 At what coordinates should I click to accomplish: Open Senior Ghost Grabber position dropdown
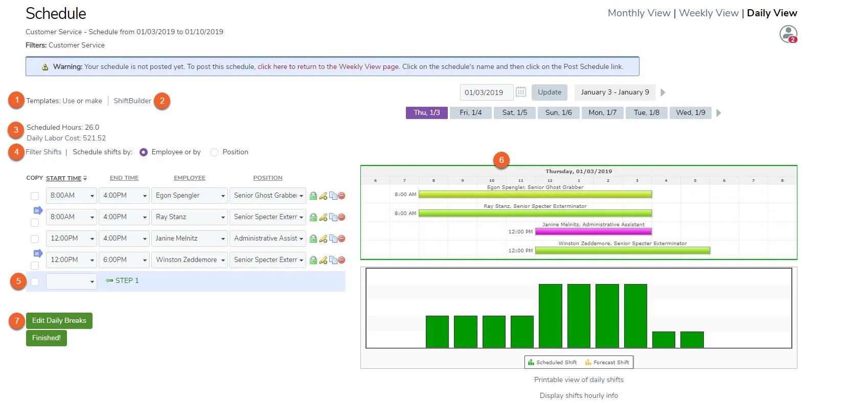(268, 196)
